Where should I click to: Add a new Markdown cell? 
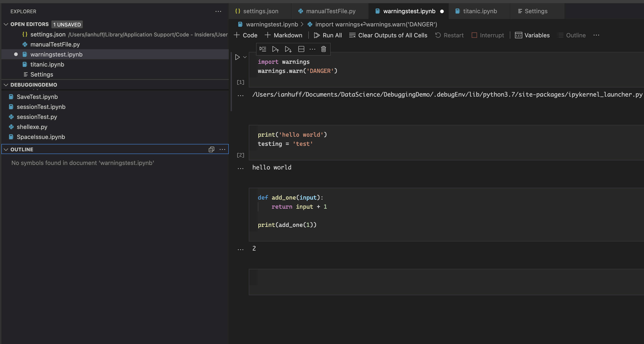pos(284,35)
